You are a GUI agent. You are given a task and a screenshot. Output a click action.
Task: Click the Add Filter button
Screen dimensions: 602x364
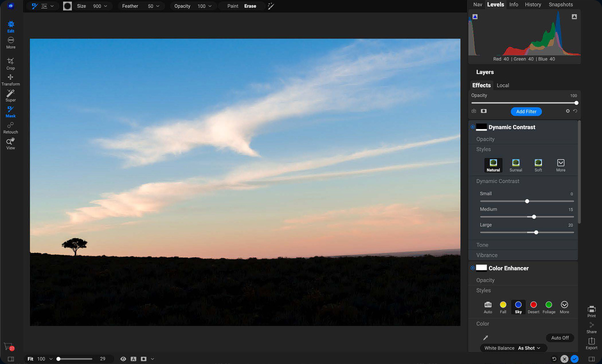click(x=526, y=111)
